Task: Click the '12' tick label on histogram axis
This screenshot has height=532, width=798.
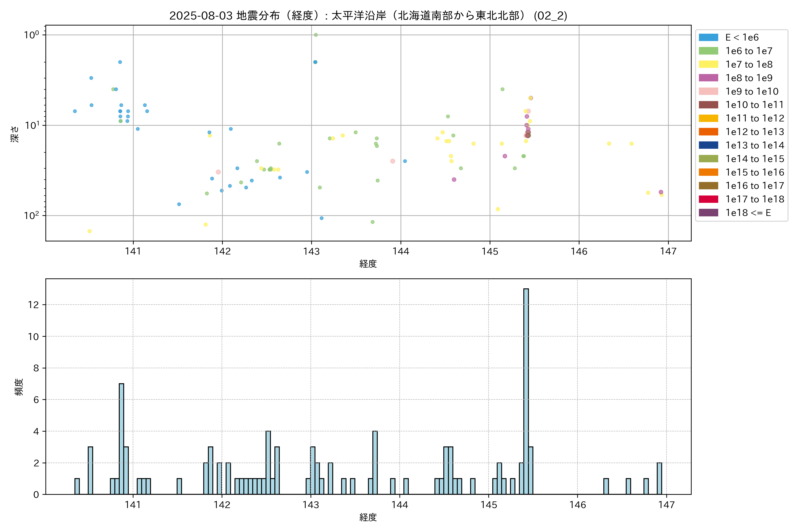Action: (x=33, y=305)
